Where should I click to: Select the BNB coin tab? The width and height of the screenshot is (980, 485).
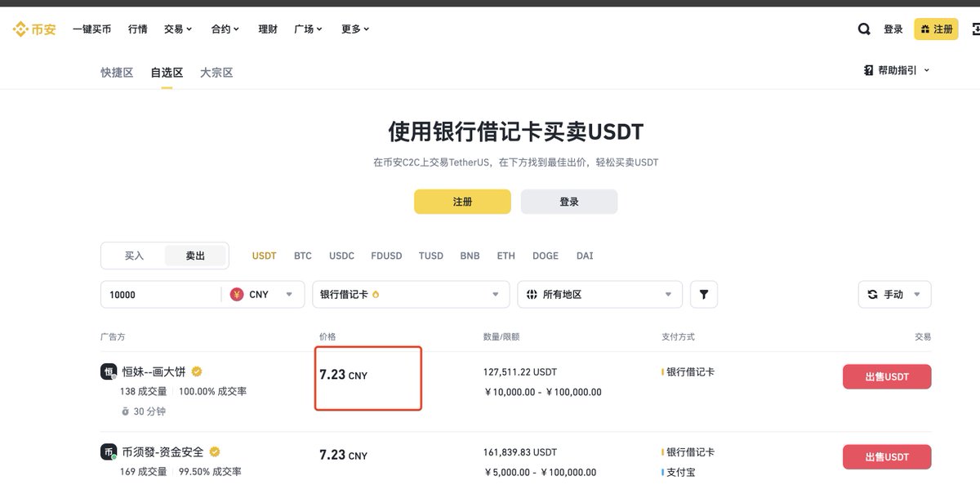coord(470,256)
